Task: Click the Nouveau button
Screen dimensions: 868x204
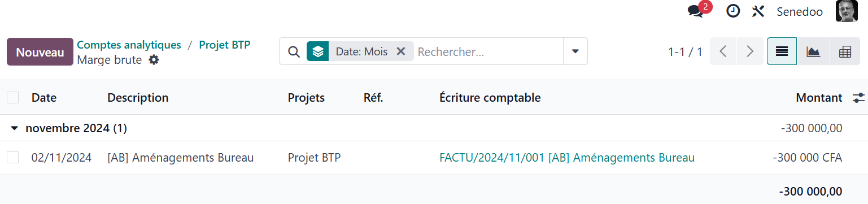Action: [x=40, y=52]
